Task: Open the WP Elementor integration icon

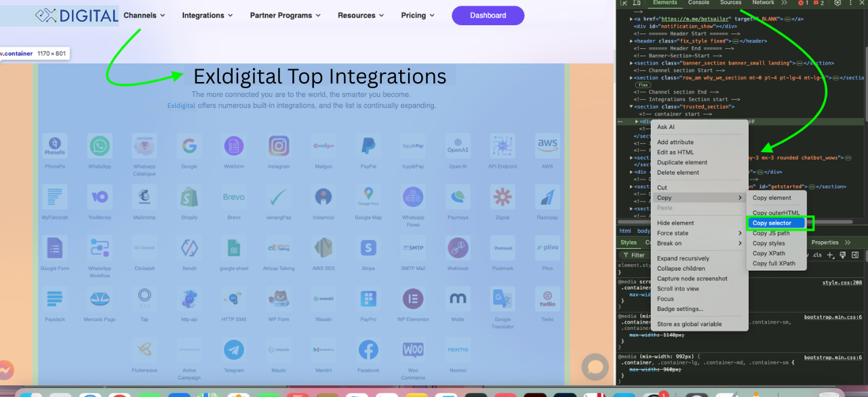Action: click(413, 299)
